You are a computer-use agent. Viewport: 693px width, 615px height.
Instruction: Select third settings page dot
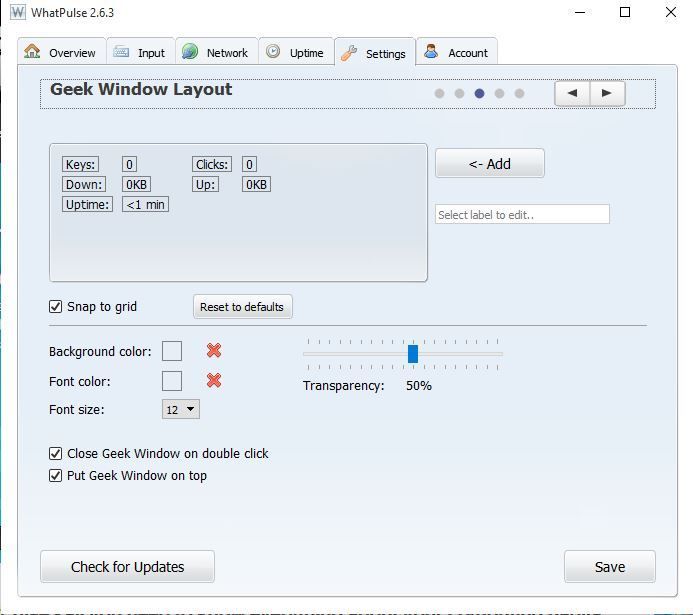pos(480,93)
